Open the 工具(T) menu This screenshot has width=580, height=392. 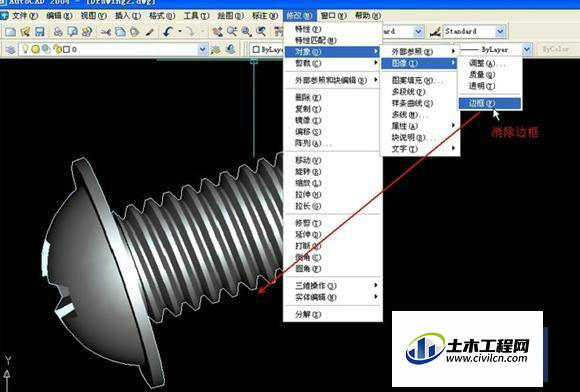(x=196, y=16)
